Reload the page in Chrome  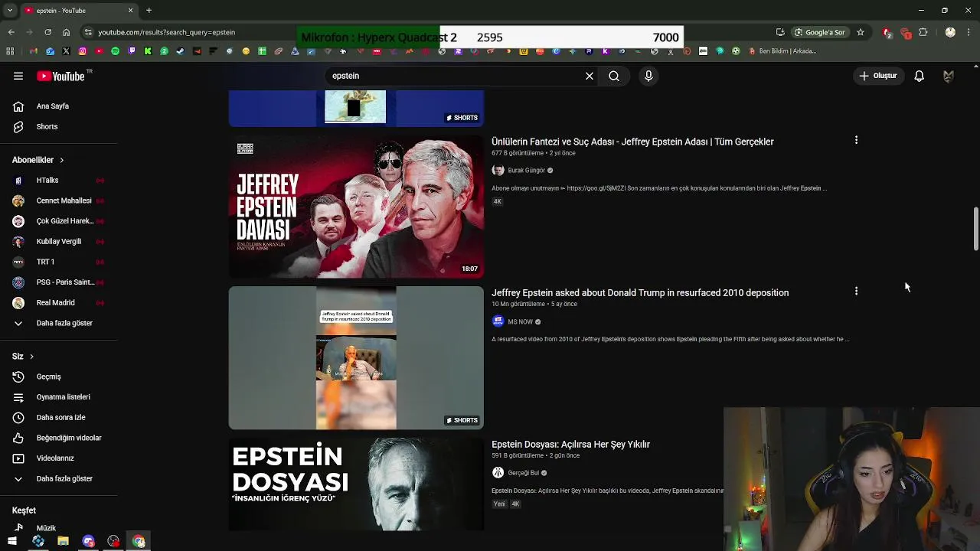pyautogui.click(x=47, y=32)
